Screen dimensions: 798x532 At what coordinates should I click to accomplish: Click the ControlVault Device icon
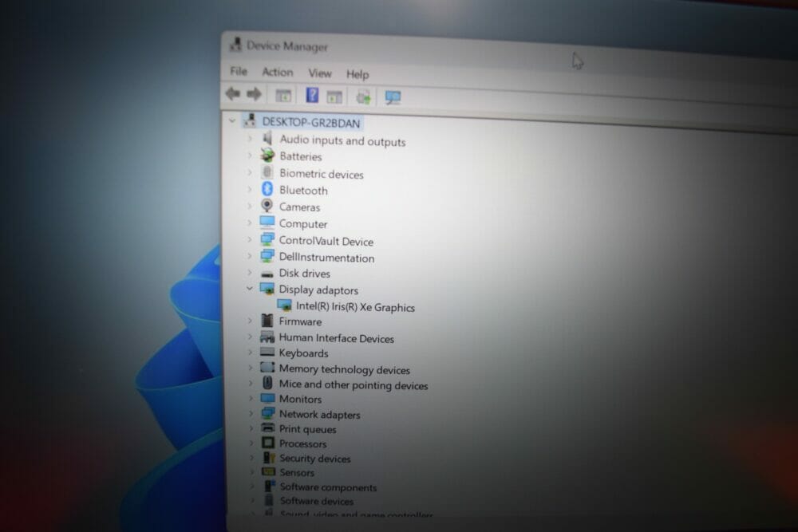(x=267, y=239)
